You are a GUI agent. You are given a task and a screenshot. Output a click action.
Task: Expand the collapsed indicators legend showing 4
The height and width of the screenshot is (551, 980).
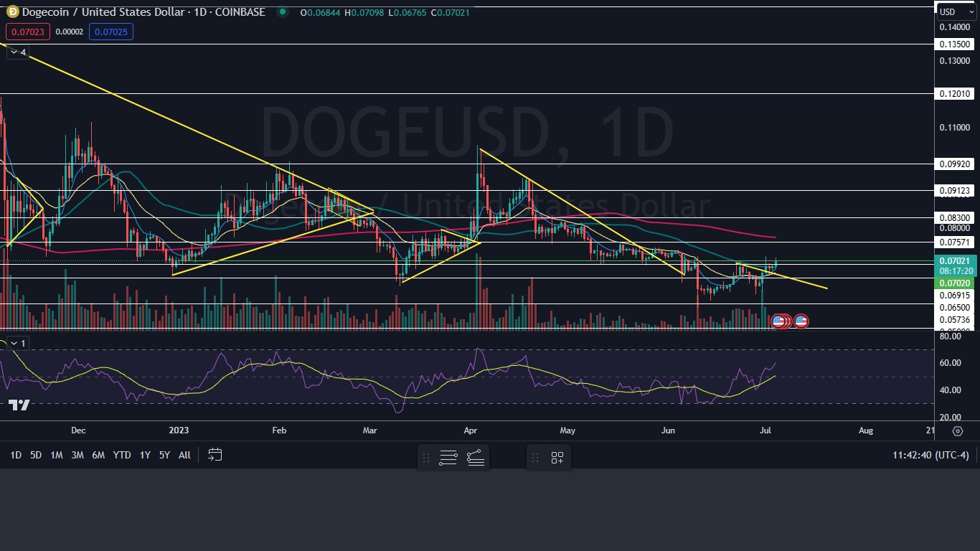17,52
